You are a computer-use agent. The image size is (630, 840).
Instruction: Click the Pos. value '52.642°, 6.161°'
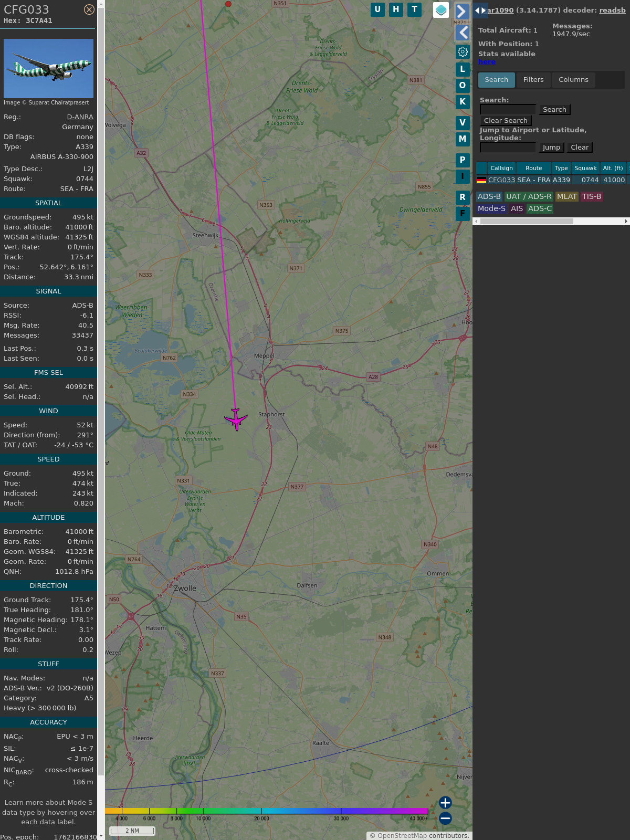66,267
